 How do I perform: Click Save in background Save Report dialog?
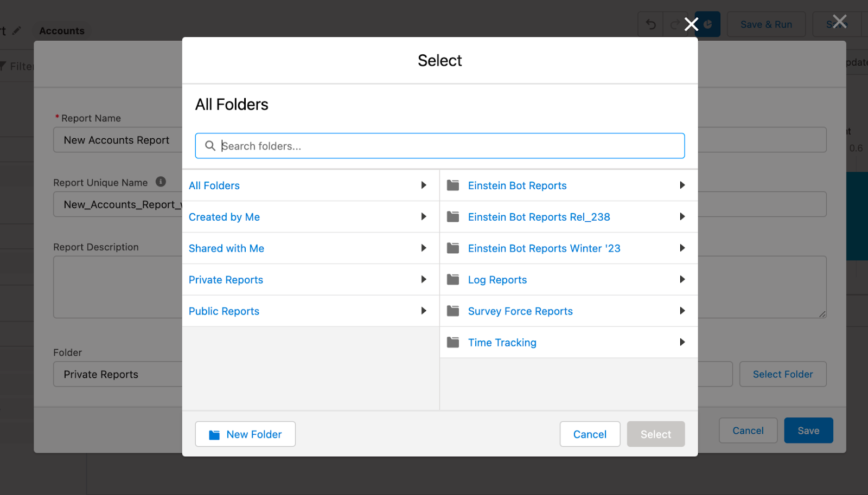(x=808, y=430)
